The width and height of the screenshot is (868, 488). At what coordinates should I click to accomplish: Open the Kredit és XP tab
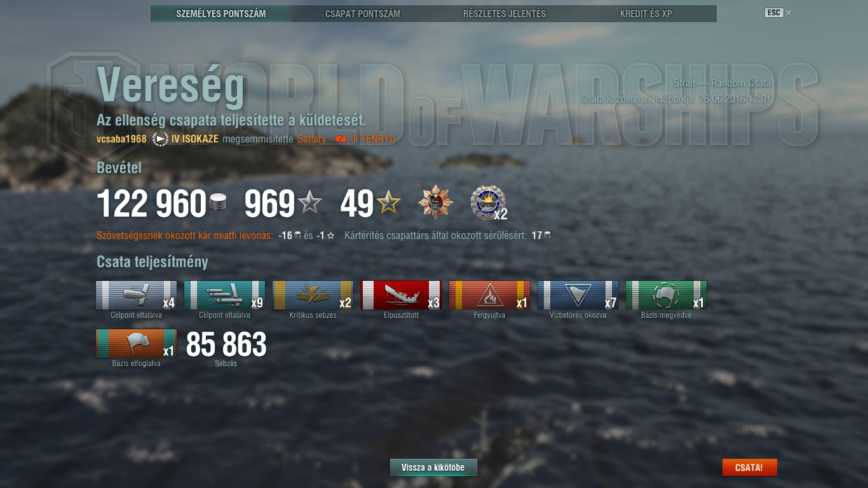(646, 13)
